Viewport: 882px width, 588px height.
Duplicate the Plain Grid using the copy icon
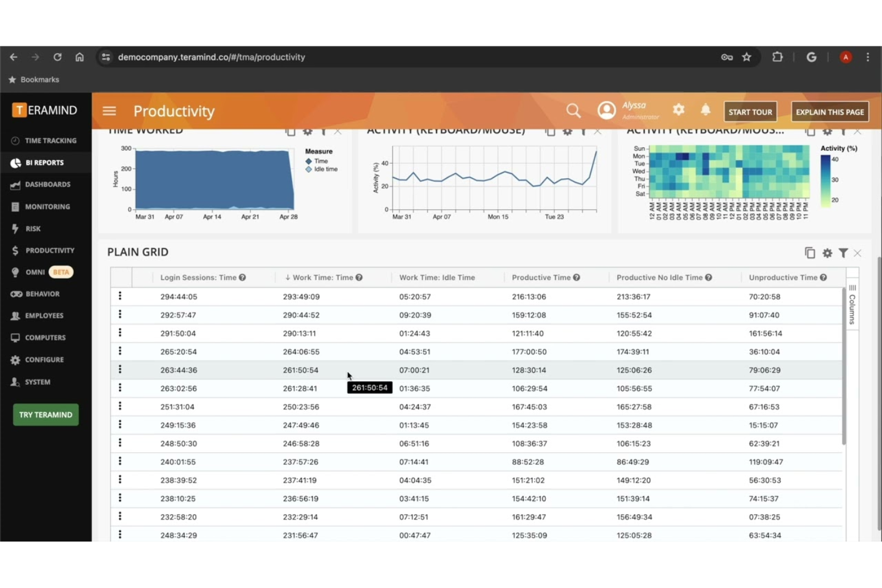coord(810,253)
